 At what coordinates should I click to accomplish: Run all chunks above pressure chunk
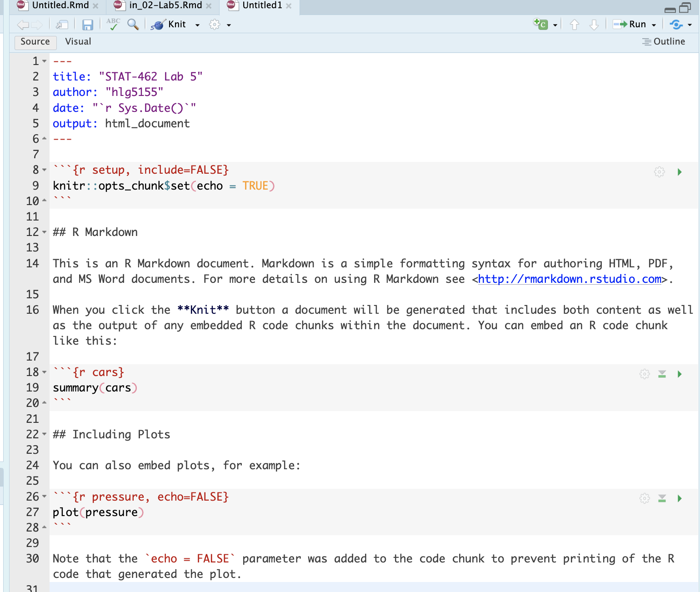(x=662, y=498)
